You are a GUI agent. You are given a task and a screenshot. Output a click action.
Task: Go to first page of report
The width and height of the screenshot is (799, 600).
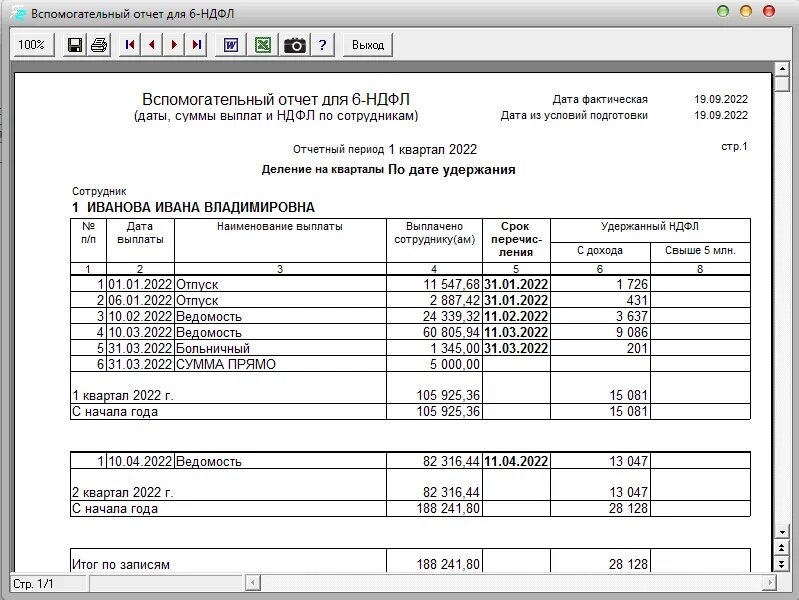[x=130, y=45]
